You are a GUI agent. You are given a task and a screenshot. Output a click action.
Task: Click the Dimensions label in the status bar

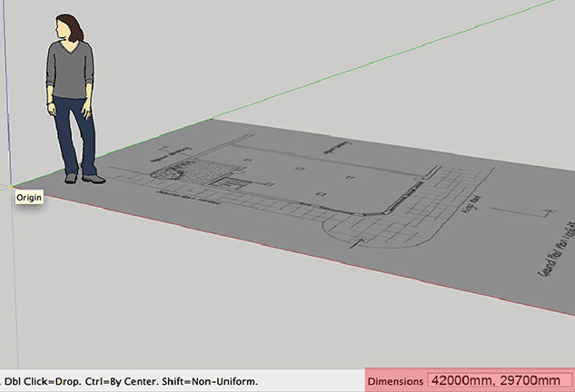(x=396, y=381)
